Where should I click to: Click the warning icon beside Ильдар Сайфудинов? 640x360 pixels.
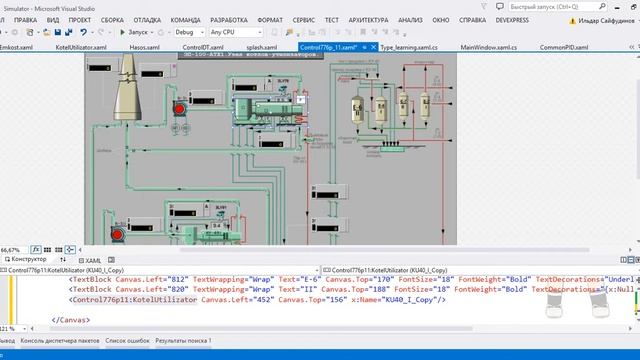click(x=572, y=21)
